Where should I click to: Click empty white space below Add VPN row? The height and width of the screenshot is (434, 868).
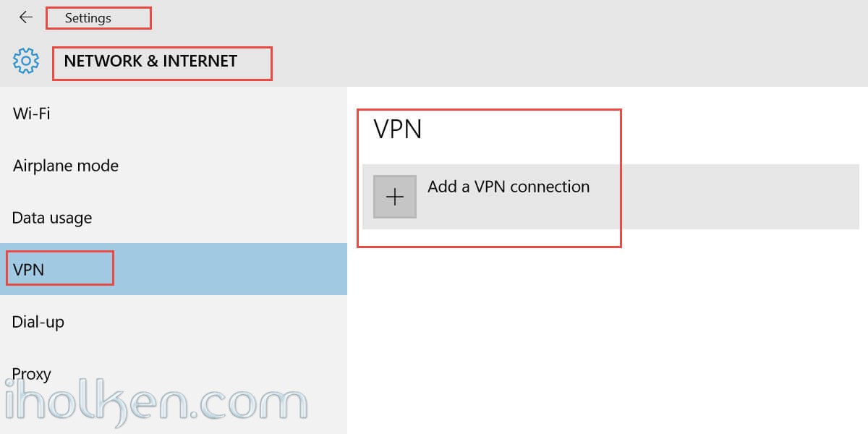click(608, 333)
